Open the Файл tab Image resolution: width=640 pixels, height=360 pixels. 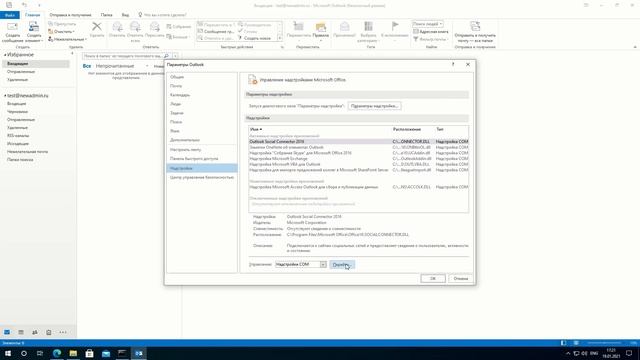pyautogui.click(x=10, y=15)
